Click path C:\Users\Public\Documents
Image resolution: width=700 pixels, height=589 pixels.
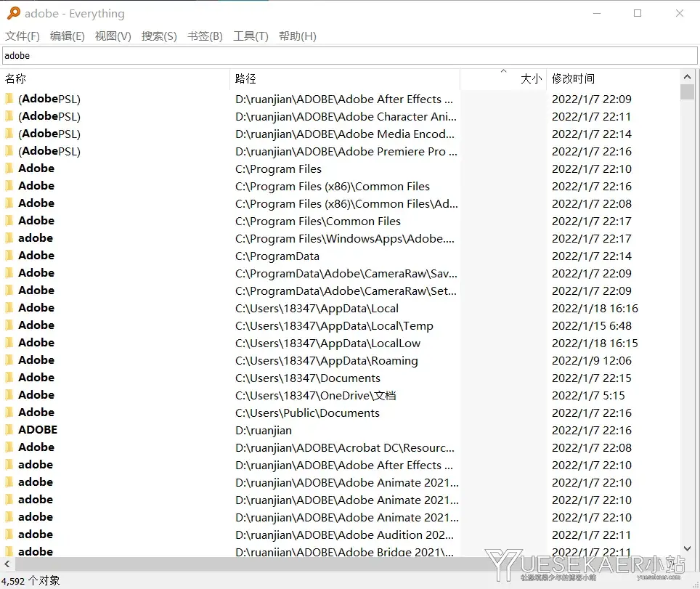point(307,413)
